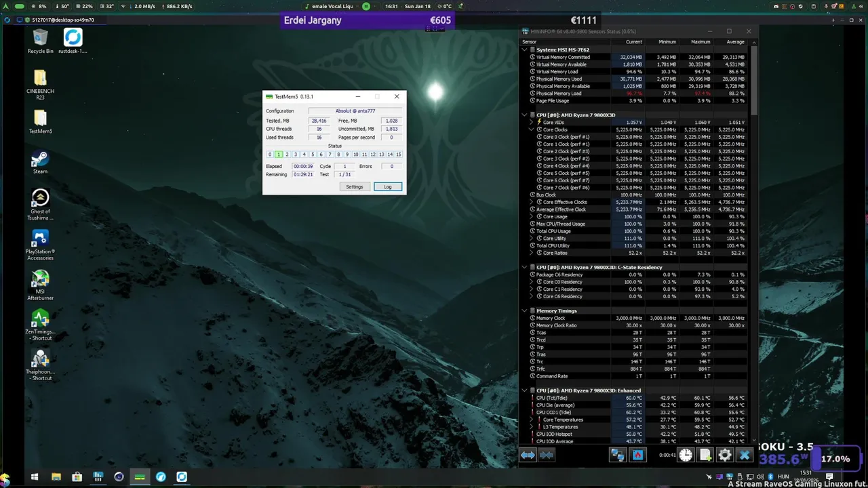Image resolution: width=868 pixels, height=488 pixels.
Task: Reset the HWiNFO elapsed time clock icon
Action: [686, 455]
